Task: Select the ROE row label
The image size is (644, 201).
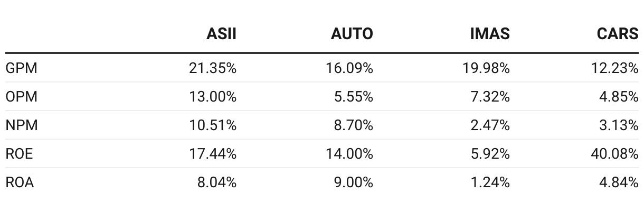Action: coord(19,154)
